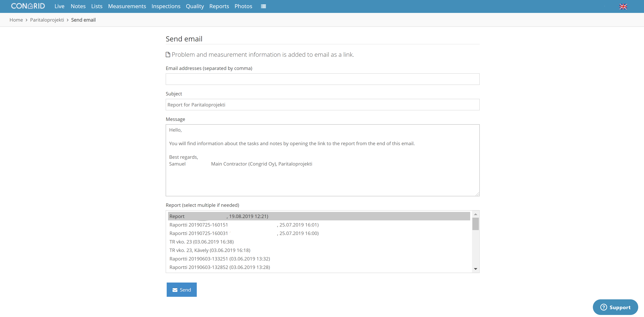Click into the Subject field

pyautogui.click(x=323, y=104)
